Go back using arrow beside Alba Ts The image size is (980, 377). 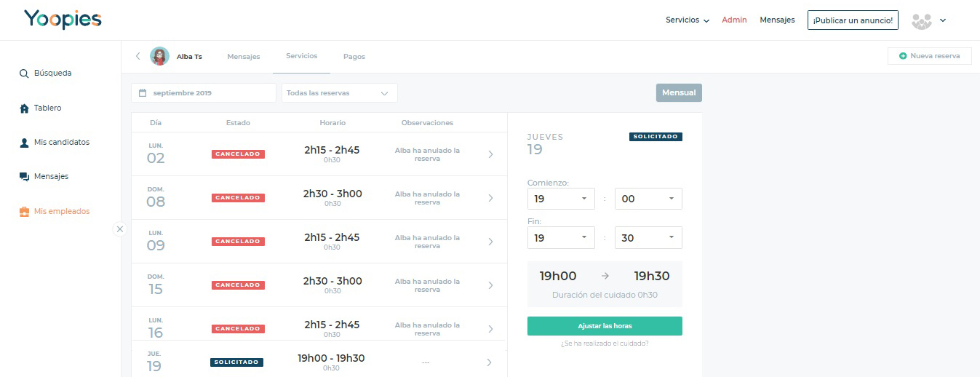coord(138,56)
